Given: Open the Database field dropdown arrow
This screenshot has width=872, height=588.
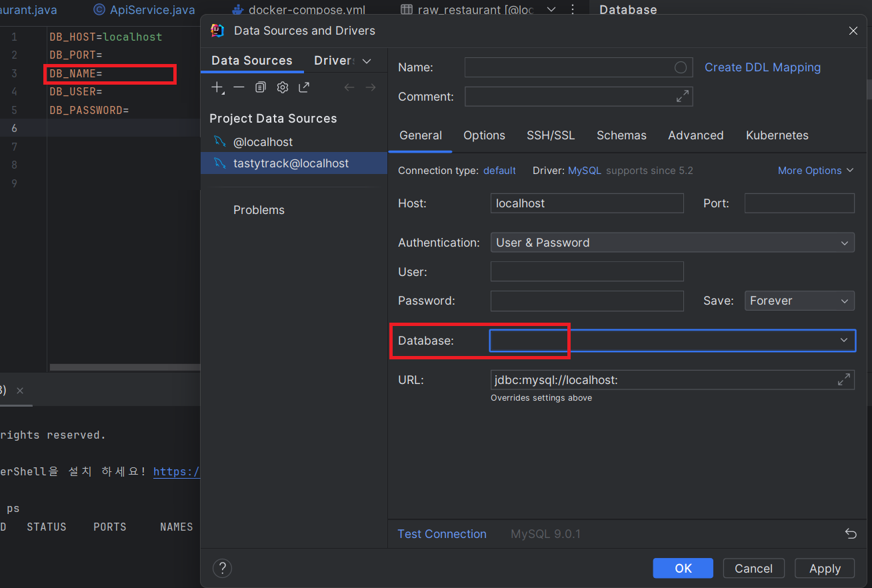Looking at the screenshot, I should click(844, 341).
